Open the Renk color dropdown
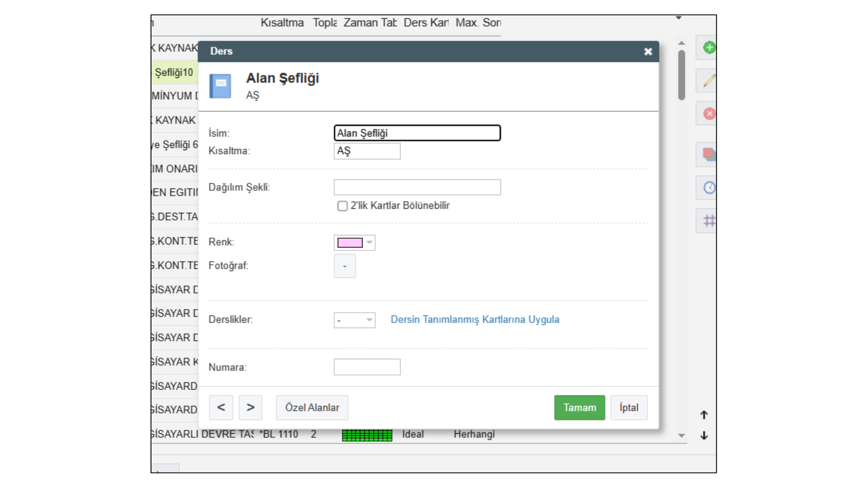 coord(369,243)
